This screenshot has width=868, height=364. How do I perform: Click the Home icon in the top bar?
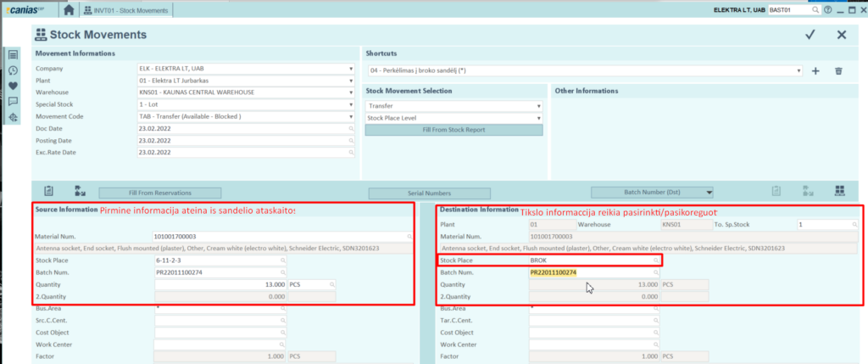[69, 10]
